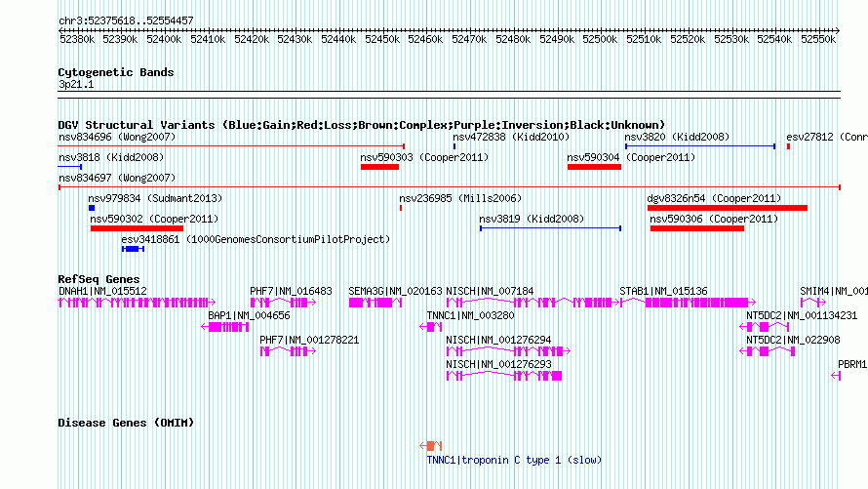Viewport: 868px width, 489px height.
Task: Click the orange TNNC1 OMIM disease gene glyph
Action: click(431, 446)
